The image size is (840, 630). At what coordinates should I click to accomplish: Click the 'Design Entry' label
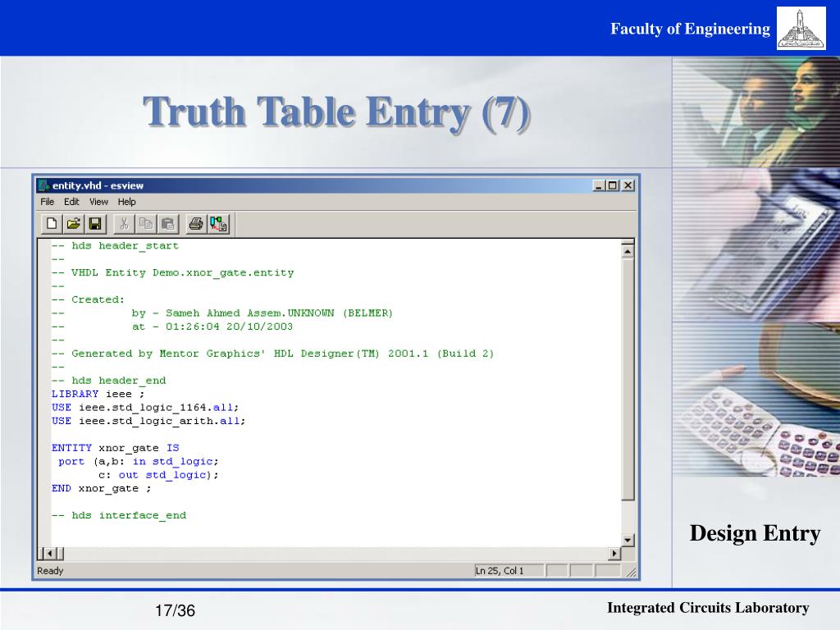click(x=755, y=533)
